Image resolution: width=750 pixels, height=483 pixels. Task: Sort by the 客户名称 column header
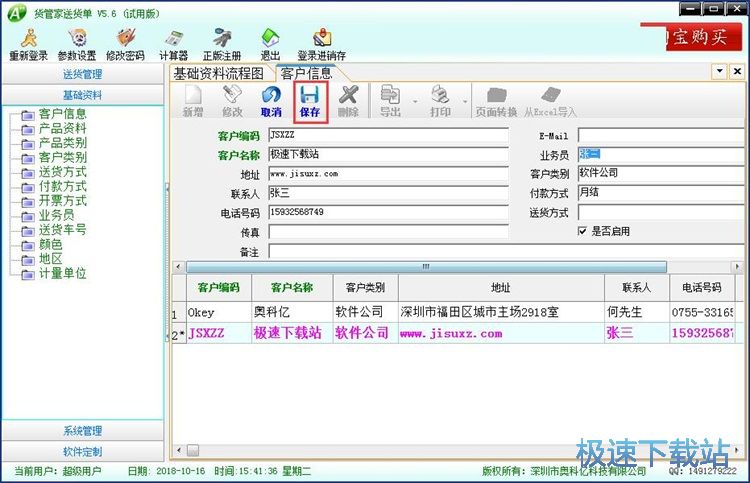click(292, 287)
